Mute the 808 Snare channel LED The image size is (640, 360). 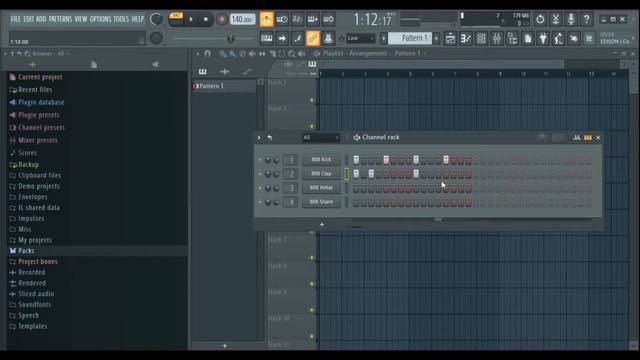click(x=260, y=202)
